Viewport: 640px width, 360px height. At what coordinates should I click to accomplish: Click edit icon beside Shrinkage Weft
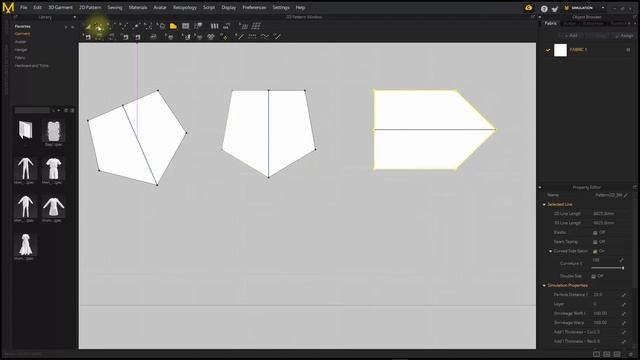tap(624, 313)
